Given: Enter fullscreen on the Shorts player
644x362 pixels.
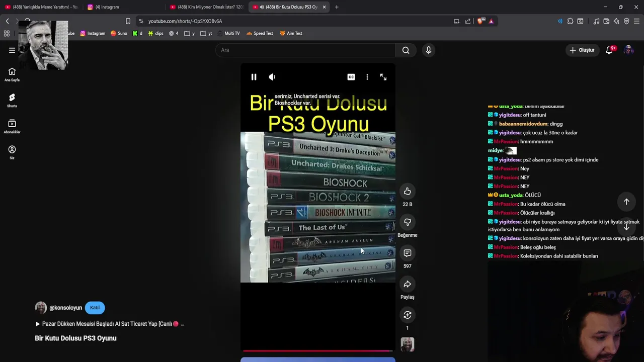Looking at the screenshot, I should 383,77.
